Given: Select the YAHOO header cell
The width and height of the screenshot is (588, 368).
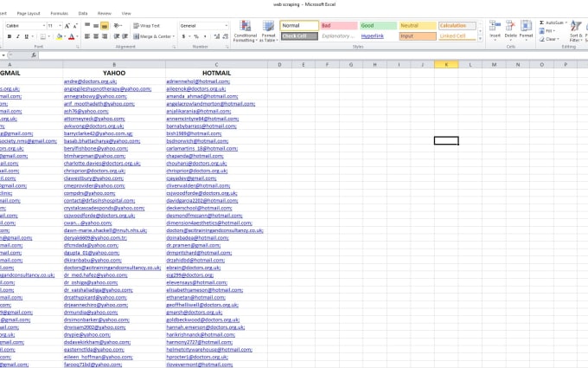Looking at the screenshot, I should click(x=114, y=73).
